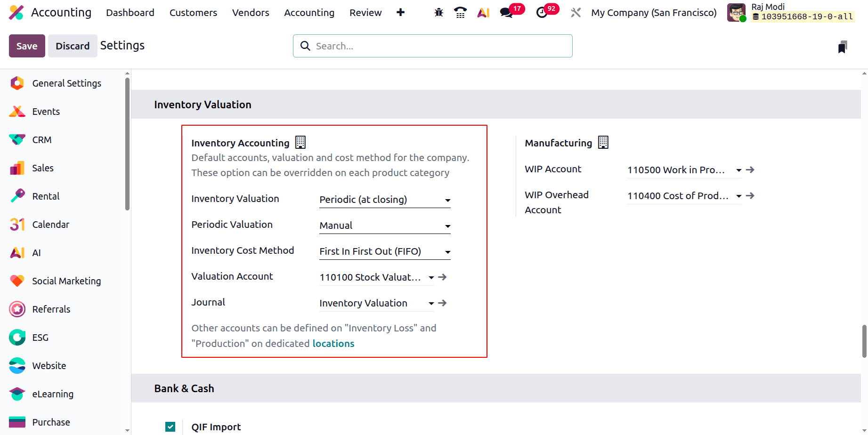Uncheck the QIF Import checkbox

(170, 427)
